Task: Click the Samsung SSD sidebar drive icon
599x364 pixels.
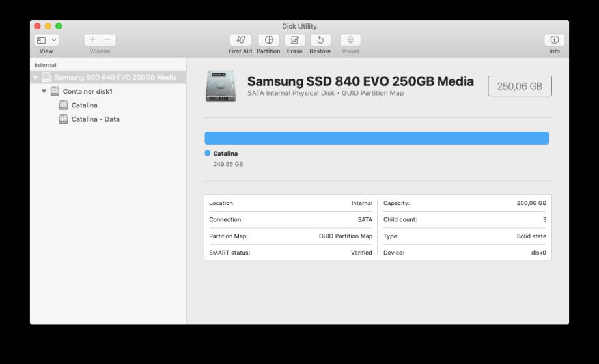Action: point(46,77)
